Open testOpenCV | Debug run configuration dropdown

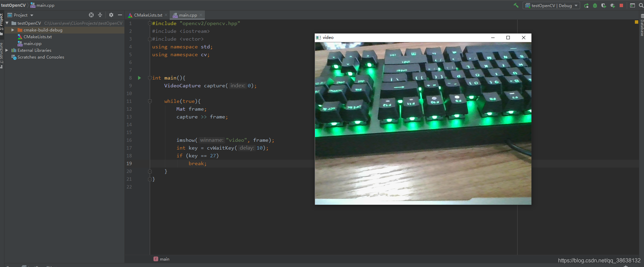[x=551, y=5]
